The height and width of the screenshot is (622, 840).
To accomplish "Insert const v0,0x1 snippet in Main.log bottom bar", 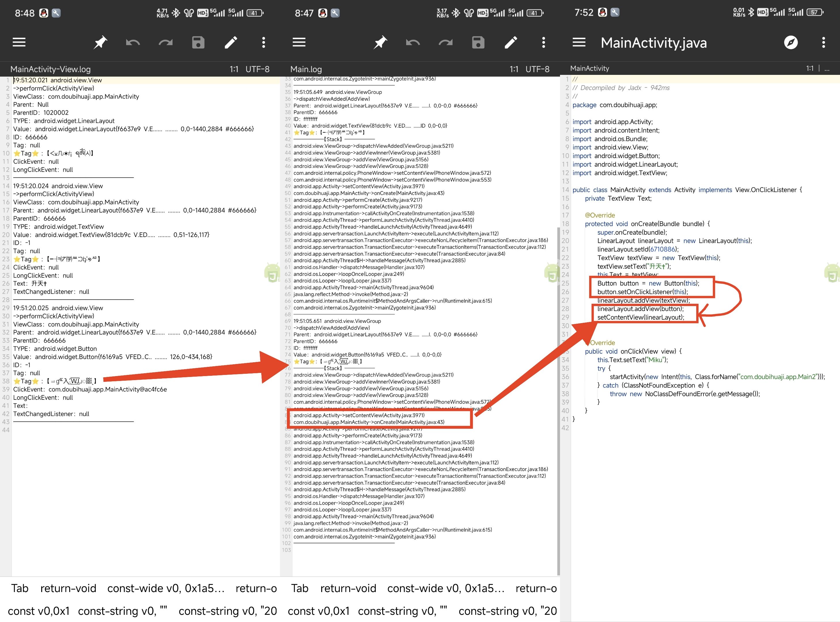I will click(318, 611).
